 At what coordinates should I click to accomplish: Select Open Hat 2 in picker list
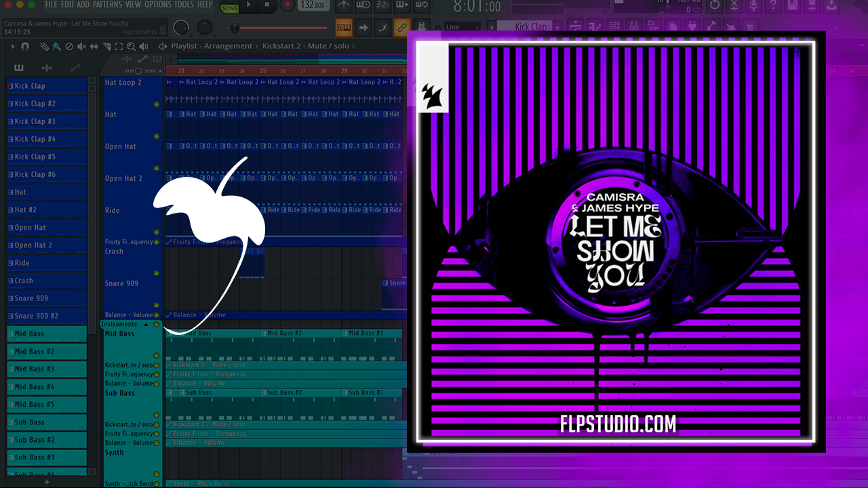click(x=47, y=245)
